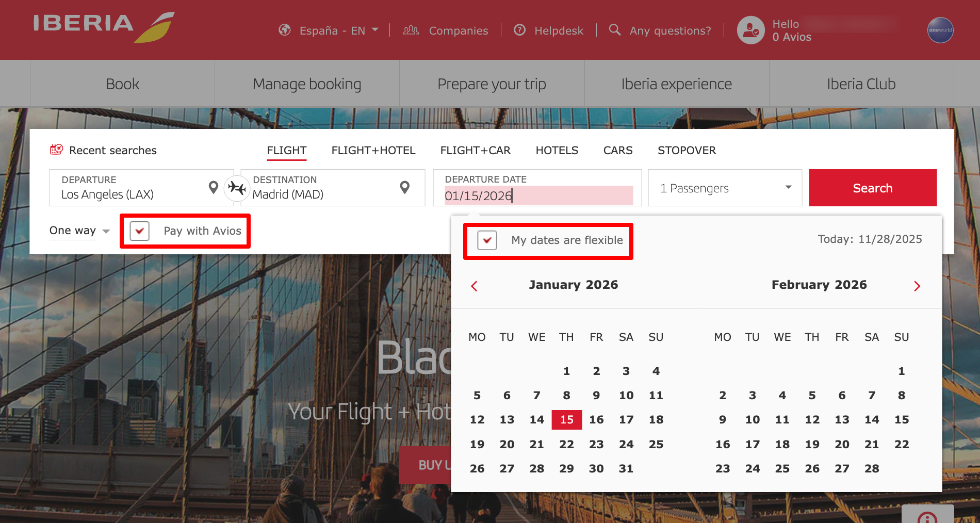Select February 28 in the calendar
This screenshot has width=980, height=523.
click(872, 468)
